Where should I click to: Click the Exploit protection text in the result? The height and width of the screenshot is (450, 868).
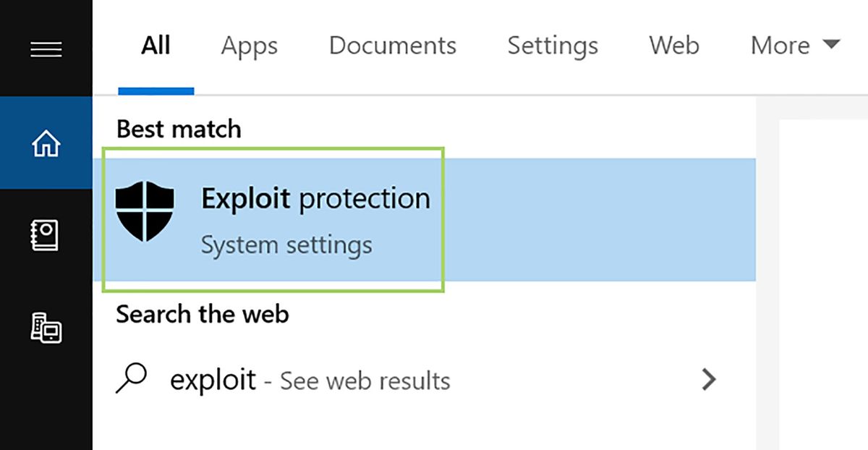315,198
